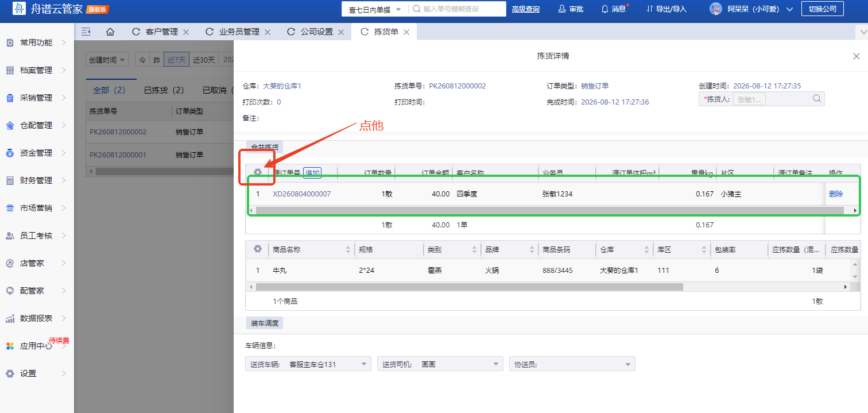Image resolution: width=868 pixels, height=413 pixels.
Task: Open column settings gear of the product table
Action: 258,249
